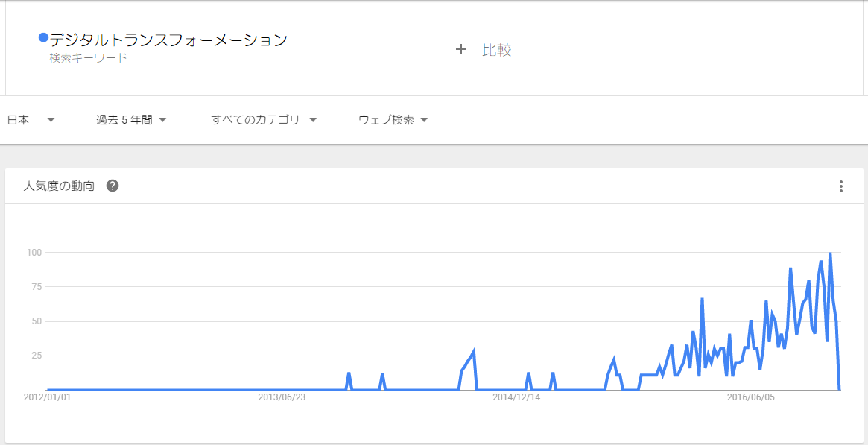Open the 日本 region dropdown

(x=30, y=119)
